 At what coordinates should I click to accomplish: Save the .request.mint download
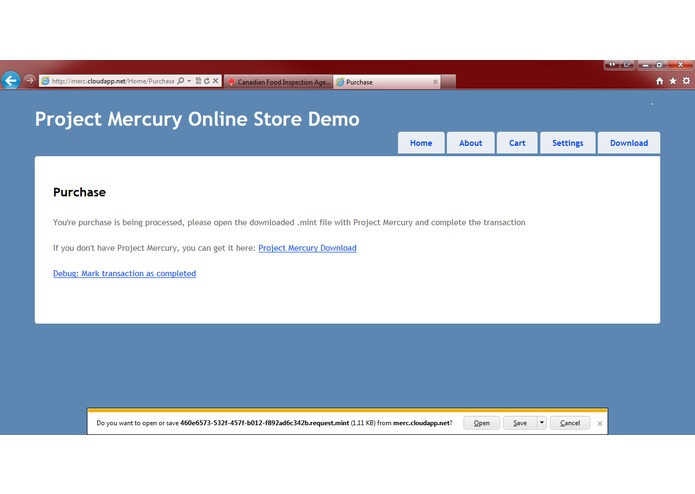pos(520,423)
